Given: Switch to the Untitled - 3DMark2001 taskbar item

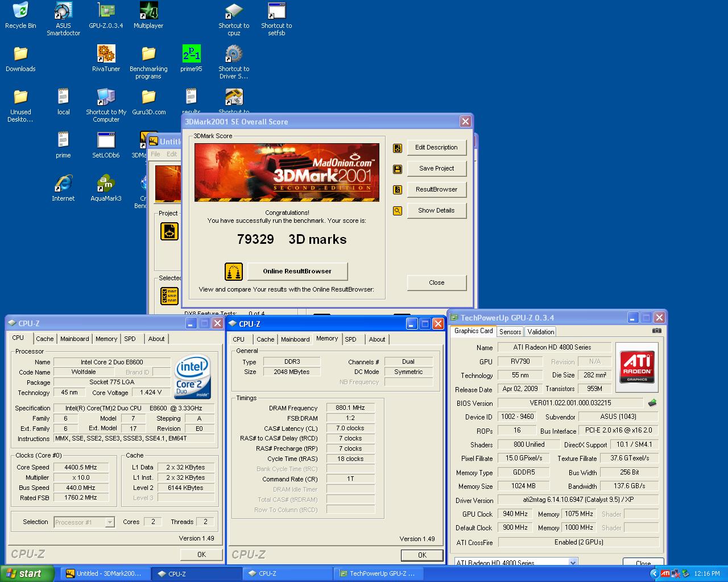Looking at the screenshot, I should coord(106,573).
